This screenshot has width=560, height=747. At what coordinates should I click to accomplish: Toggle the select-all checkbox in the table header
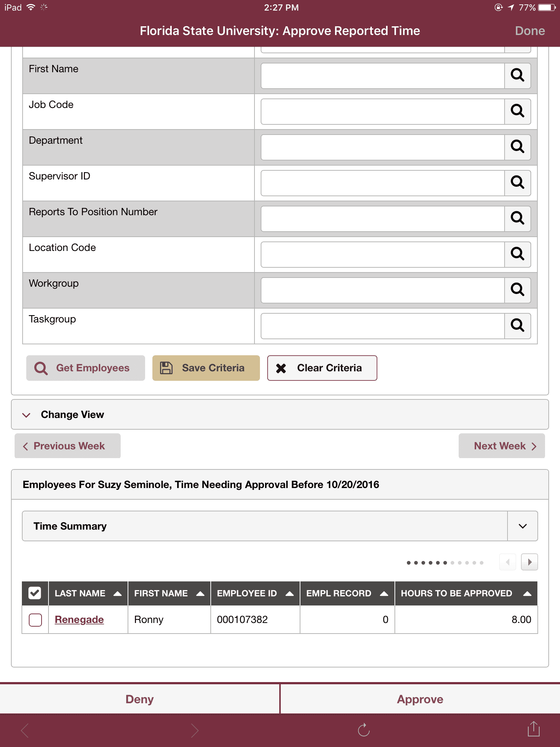coord(35,593)
